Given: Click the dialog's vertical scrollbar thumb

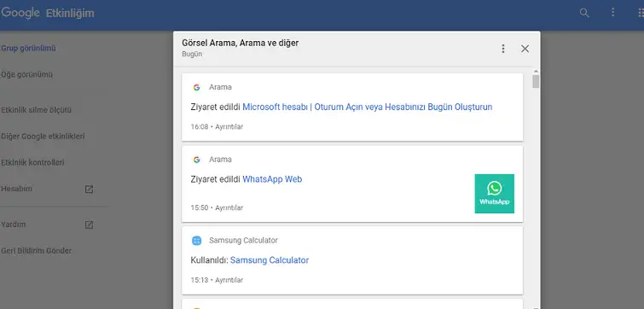Looking at the screenshot, I should point(536,82).
